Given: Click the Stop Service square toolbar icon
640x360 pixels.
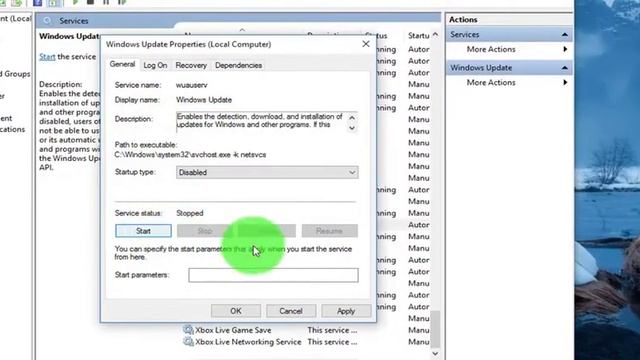Looking at the screenshot, I should (91, 2).
